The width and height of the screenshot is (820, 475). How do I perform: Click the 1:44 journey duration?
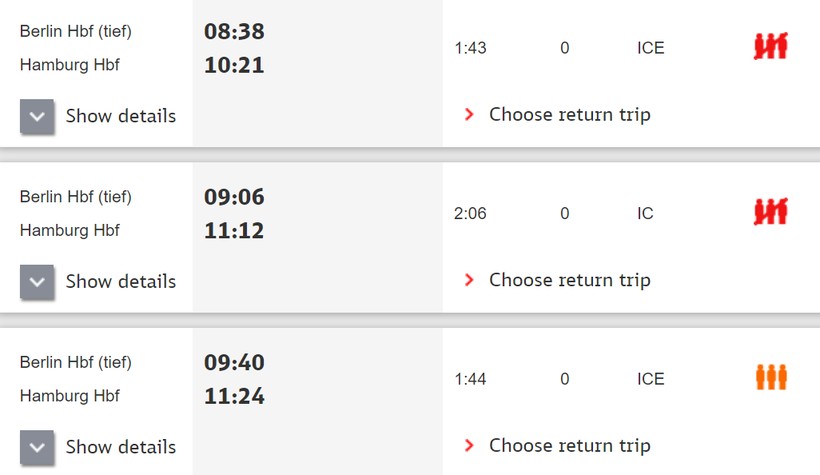click(470, 379)
